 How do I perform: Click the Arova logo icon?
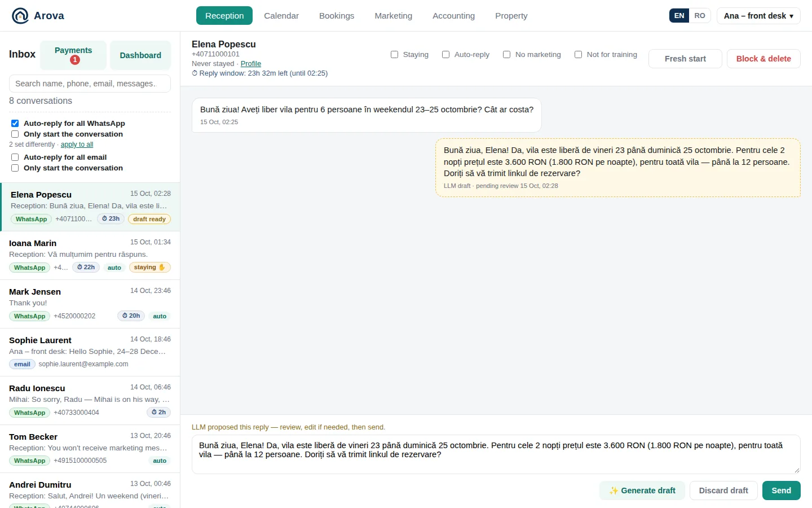tap(20, 16)
